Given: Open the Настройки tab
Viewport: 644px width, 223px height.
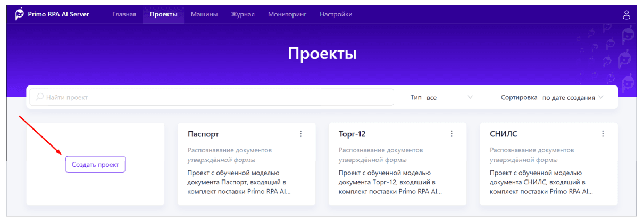Looking at the screenshot, I should coord(336,14).
